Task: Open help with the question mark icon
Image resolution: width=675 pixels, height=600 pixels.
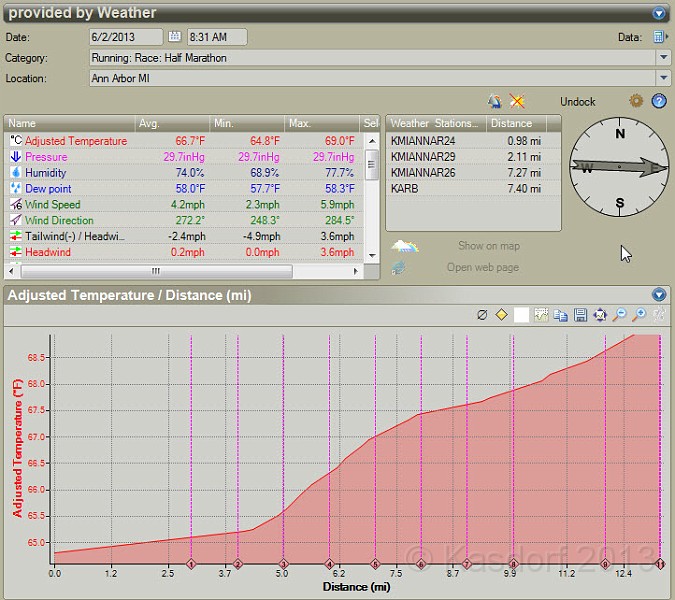Action: (659, 101)
